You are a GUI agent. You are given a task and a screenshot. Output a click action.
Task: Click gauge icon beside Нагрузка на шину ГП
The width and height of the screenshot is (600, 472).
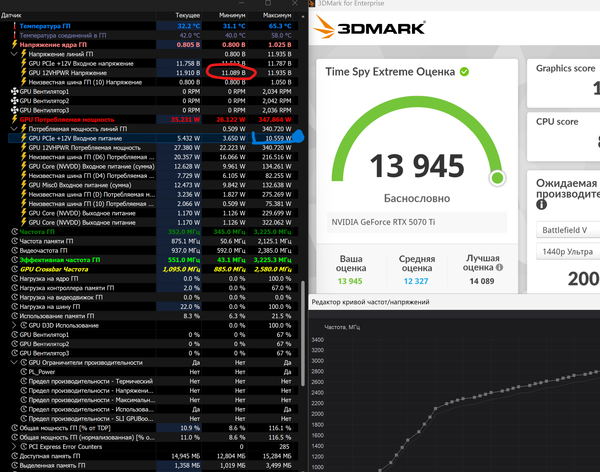coord(15,307)
